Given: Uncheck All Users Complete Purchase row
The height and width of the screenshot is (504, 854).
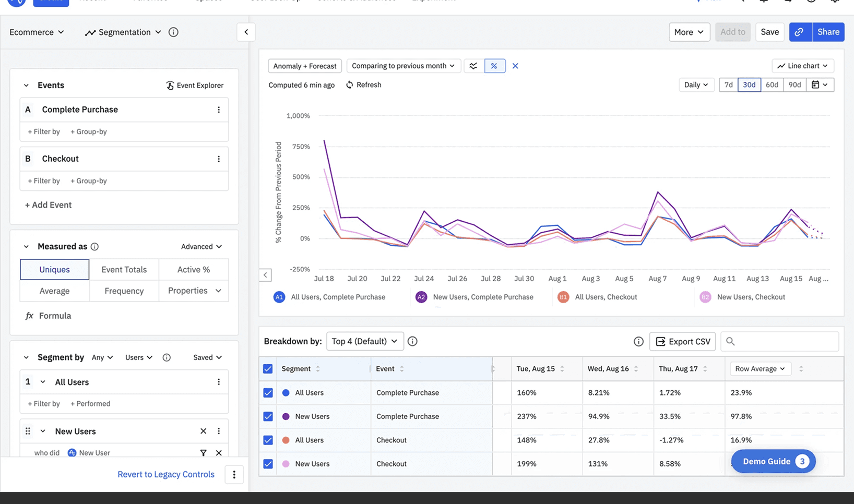Looking at the screenshot, I should [x=268, y=393].
